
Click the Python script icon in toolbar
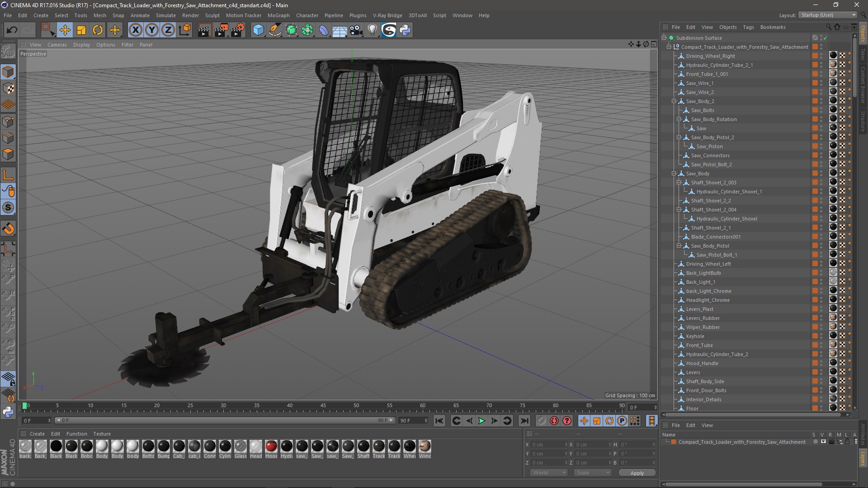tap(406, 30)
